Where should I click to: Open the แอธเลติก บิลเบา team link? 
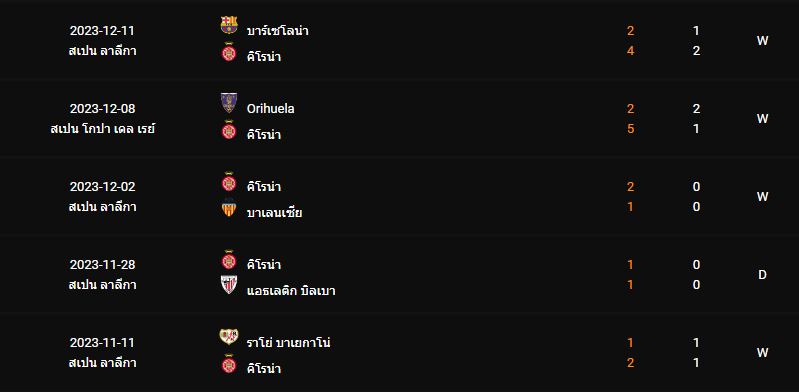(x=291, y=291)
